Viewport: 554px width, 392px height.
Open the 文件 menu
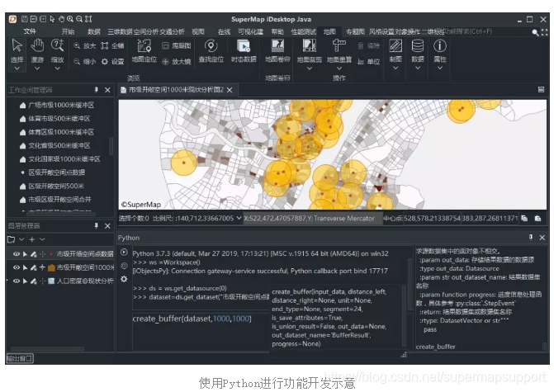click(x=30, y=32)
